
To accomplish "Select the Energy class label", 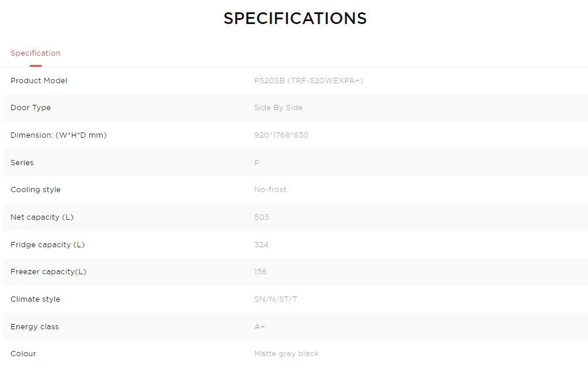I will point(35,327).
